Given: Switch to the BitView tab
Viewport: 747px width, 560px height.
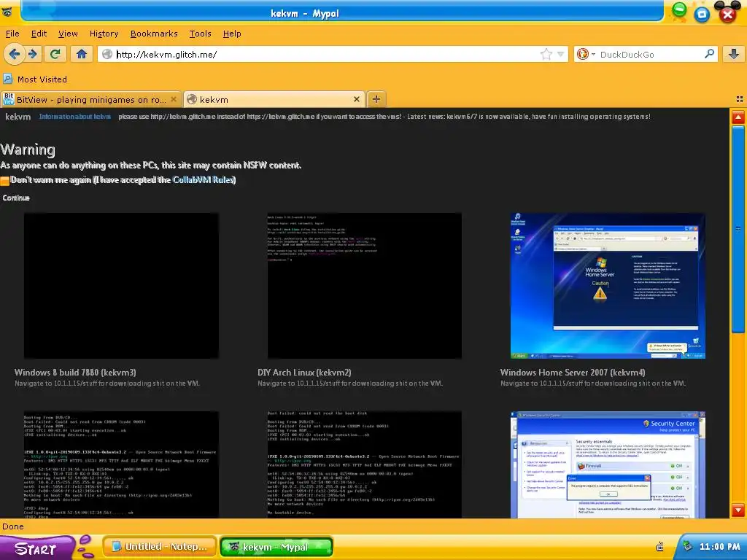Looking at the screenshot, I should click(90, 99).
